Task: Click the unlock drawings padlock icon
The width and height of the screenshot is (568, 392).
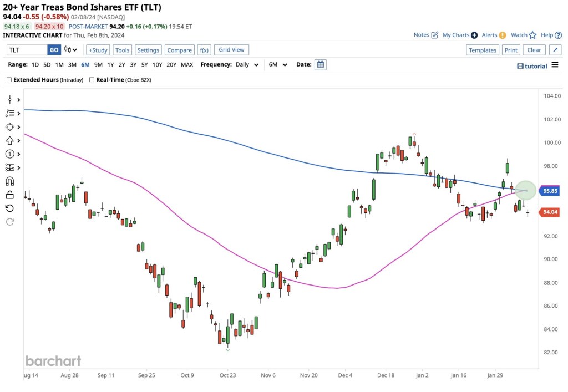Action: tap(10, 195)
